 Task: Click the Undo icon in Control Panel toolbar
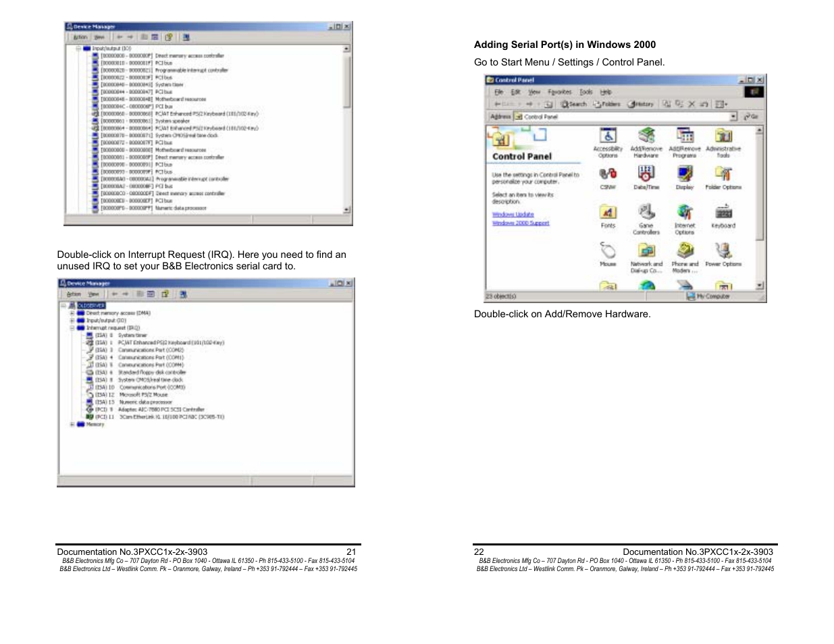tap(703, 105)
